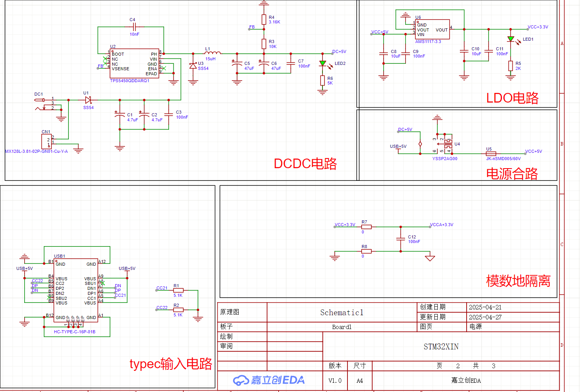The image size is (580, 392).
Task: Click the LDO电路 section title
Action: coord(512,98)
